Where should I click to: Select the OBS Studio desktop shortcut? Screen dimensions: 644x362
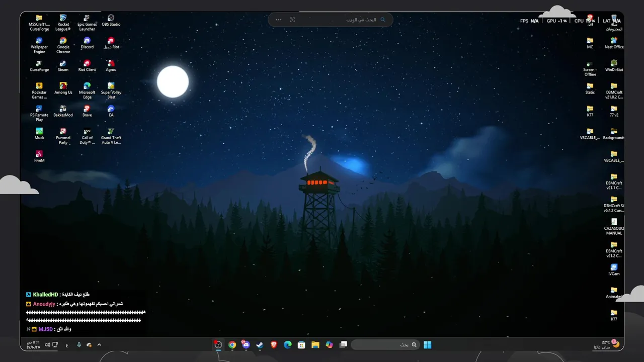111,21
